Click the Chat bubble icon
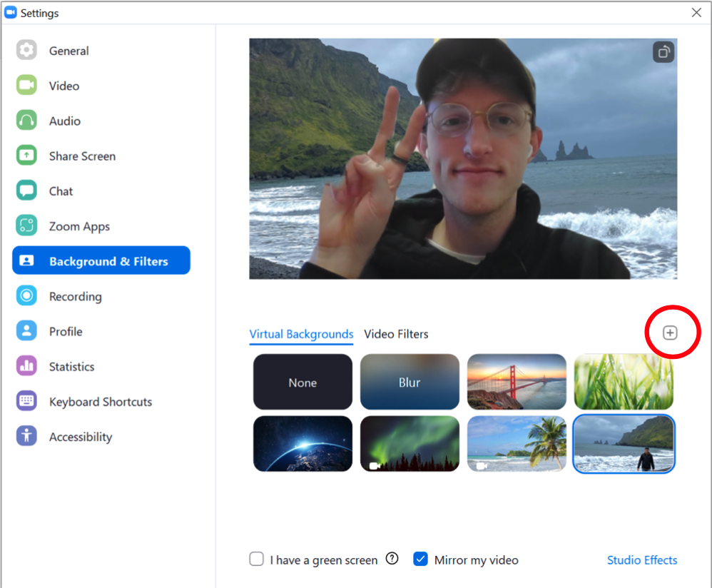This screenshot has height=588, width=712. (x=26, y=191)
